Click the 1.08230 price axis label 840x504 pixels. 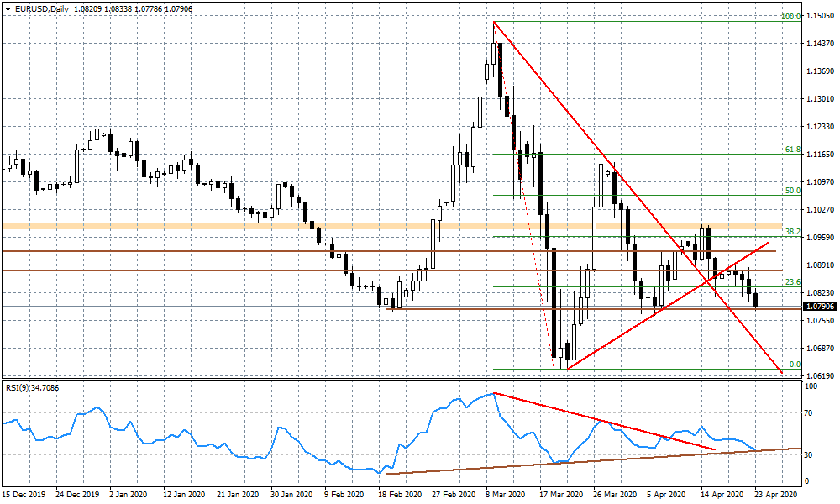(x=820, y=293)
